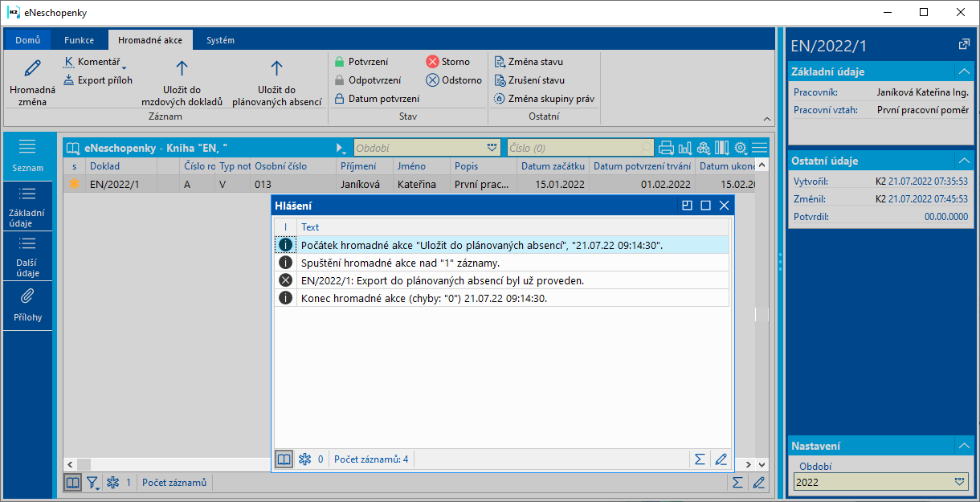
Task: Open the gear settings in list header
Action: coord(740,148)
